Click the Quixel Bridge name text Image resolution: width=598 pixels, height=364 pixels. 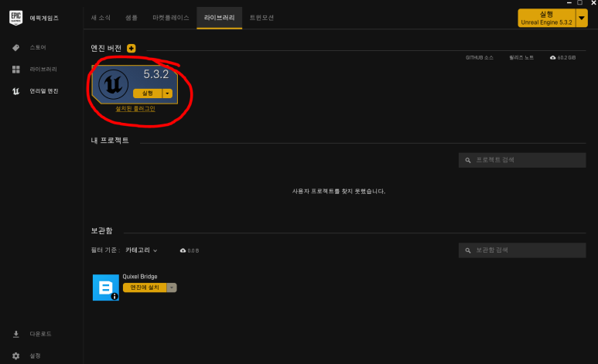click(140, 277)
